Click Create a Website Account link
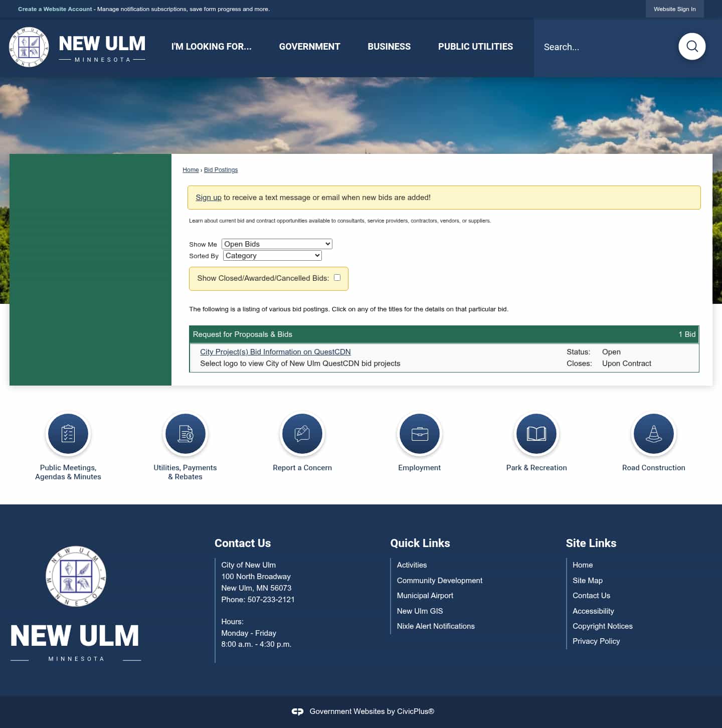722x728 pixels. 55,9
